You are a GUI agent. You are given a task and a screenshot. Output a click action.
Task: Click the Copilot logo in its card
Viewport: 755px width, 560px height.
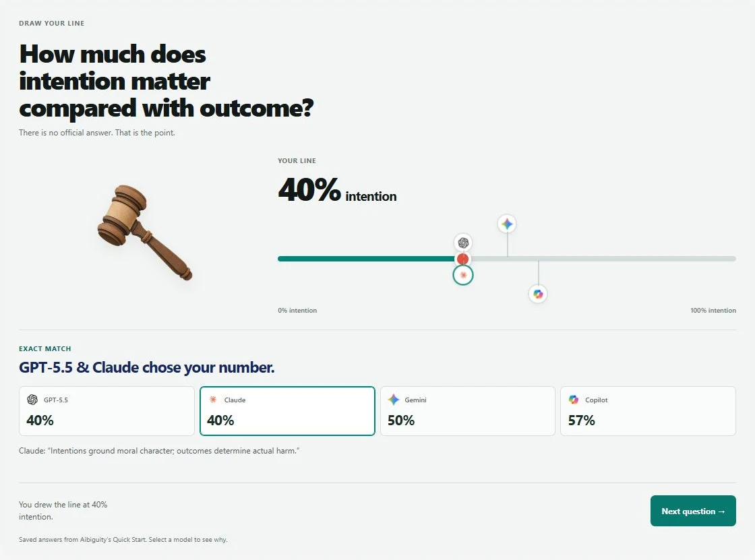pyautogui.click(x=574, y=400)
